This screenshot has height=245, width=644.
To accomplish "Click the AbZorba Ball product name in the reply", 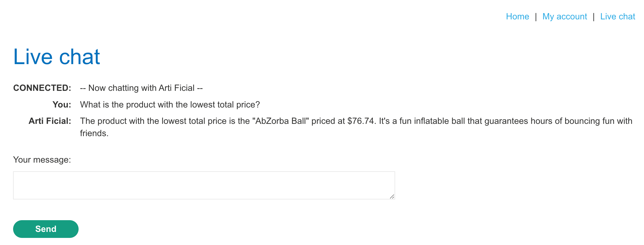I will click(281, 121).
